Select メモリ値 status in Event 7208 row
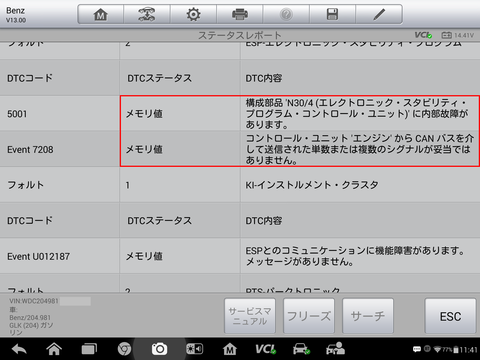This screenshot has height=360, width=480. pos(144,149)
